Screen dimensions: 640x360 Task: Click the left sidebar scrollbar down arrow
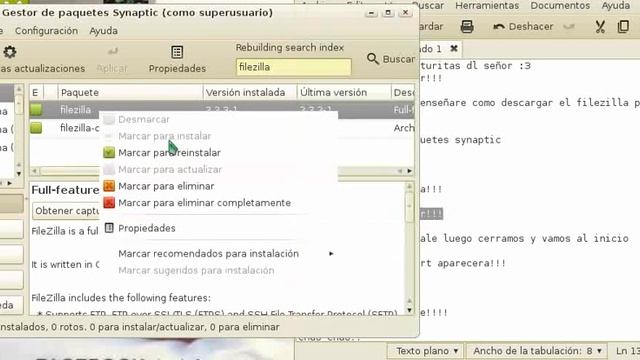(19, 174)
